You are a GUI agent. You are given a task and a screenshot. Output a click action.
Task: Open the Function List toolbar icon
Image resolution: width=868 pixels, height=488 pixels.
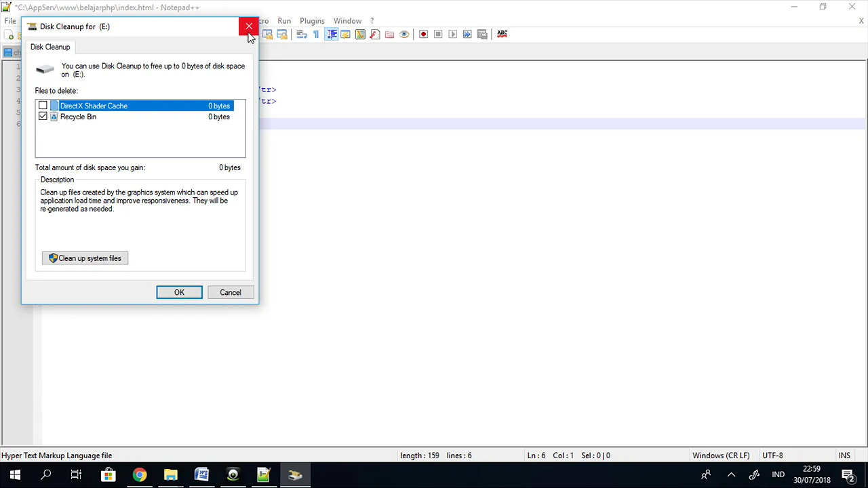374,34
